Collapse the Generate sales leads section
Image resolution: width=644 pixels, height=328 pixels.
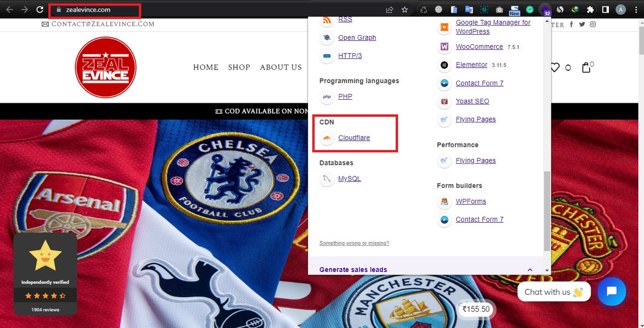click(x=530, y=270)
